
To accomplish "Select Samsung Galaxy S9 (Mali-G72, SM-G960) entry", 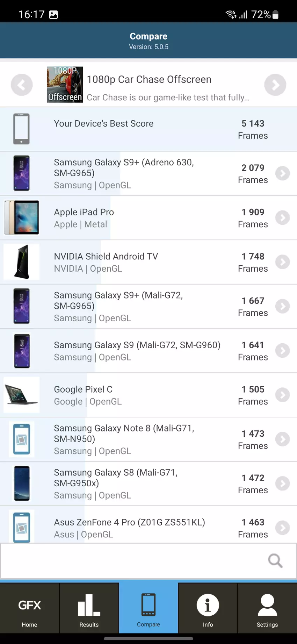I will click(137, 351).
